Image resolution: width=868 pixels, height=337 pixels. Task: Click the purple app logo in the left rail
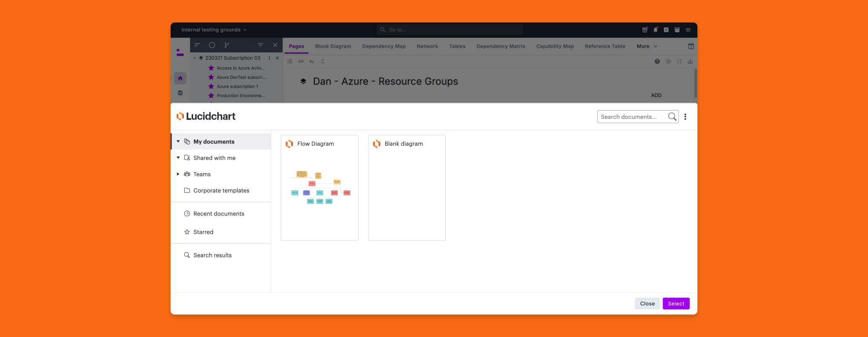pyautogui.click(x=180, y=52)
